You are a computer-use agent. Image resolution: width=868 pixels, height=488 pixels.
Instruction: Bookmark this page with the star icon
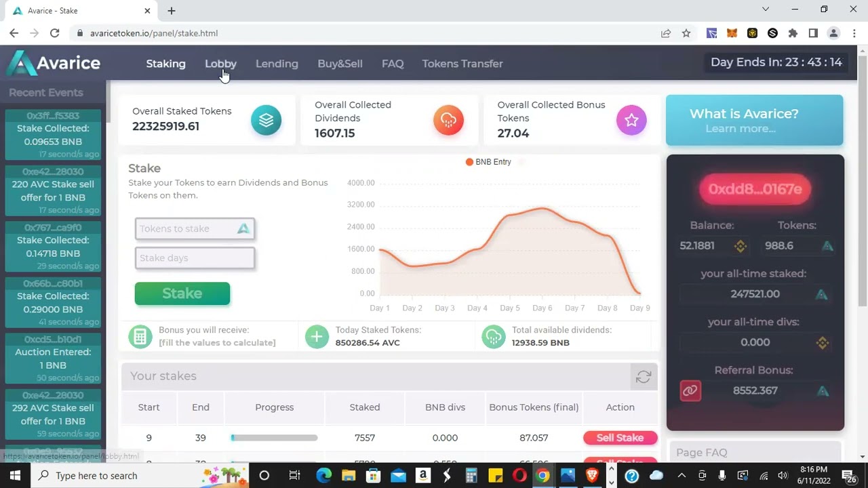pyautogui.click(x=686, y=33)
